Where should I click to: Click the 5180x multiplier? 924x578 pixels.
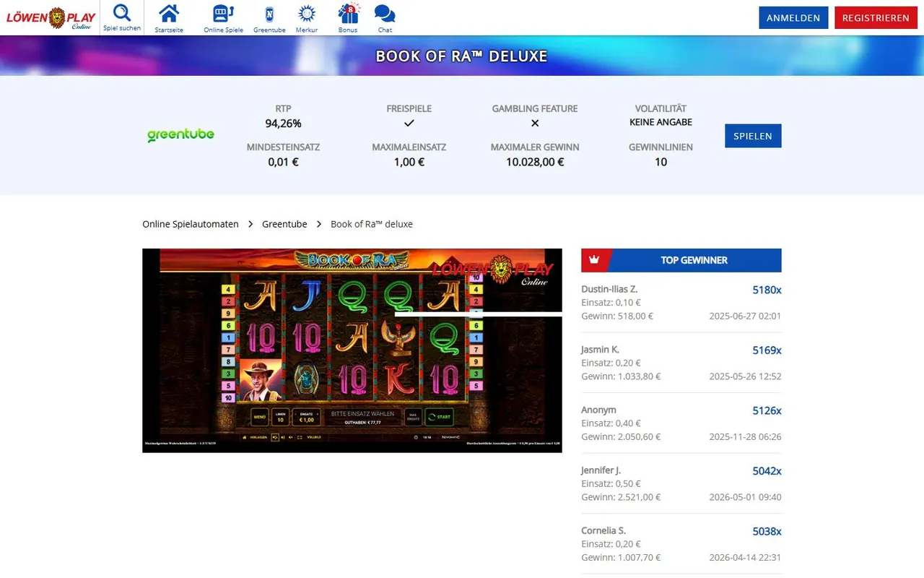coord(767,290)
